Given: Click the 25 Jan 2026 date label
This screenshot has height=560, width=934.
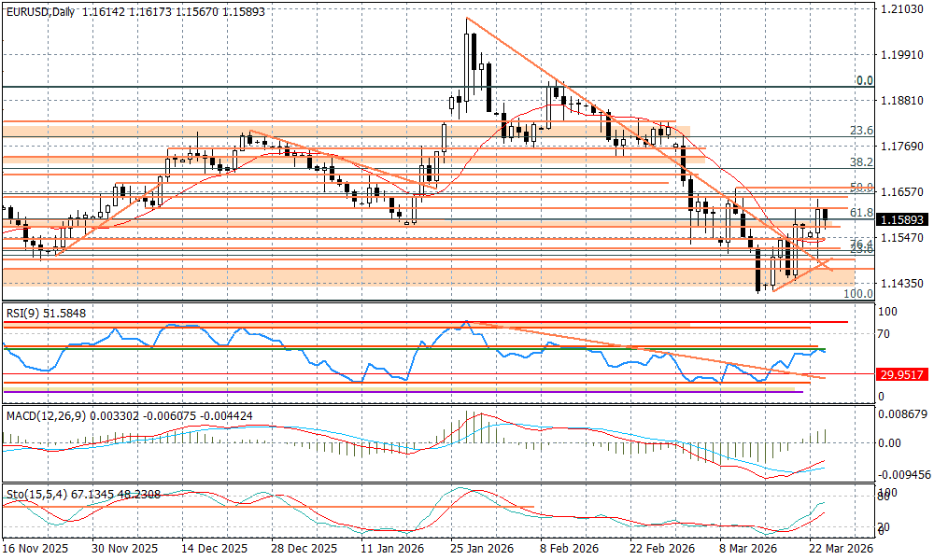Looking at the screenshot, I should pos(481,549).
